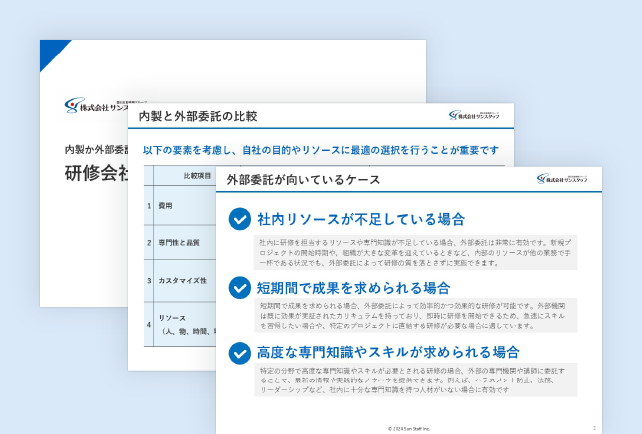The height and width of the screenshot is (434, 642).
Task: Select the table row 費用
Action: click(x=180, y=205)
